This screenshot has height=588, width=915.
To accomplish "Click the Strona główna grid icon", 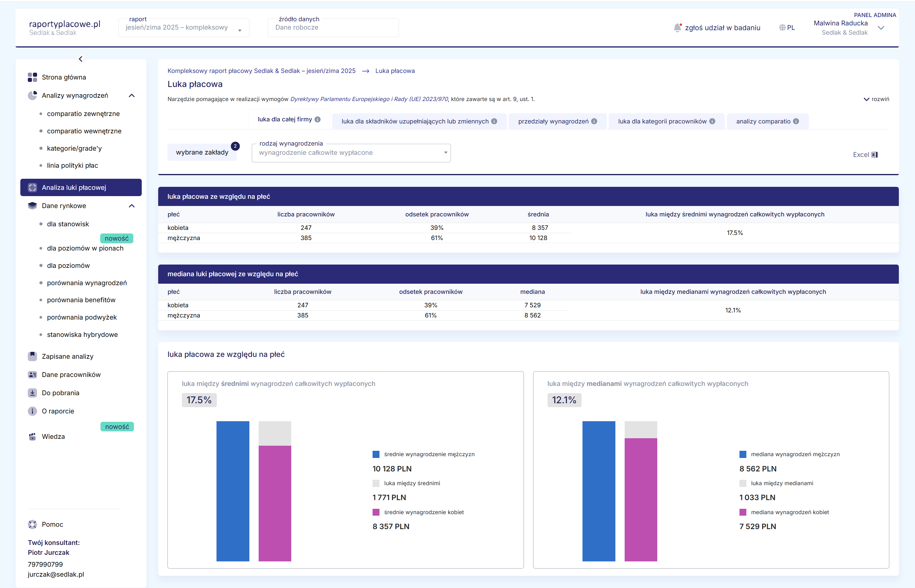I will (x=33, y=77).
